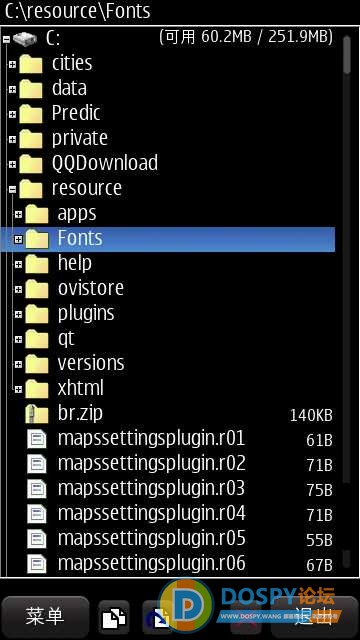Collapse the C: drive root node
The height and width of the screenshot is (640, 360).
point(6,40)
